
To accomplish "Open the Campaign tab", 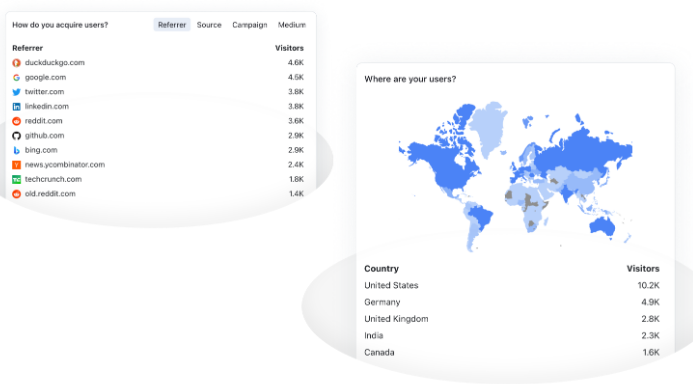I will [x=250, y=25].
